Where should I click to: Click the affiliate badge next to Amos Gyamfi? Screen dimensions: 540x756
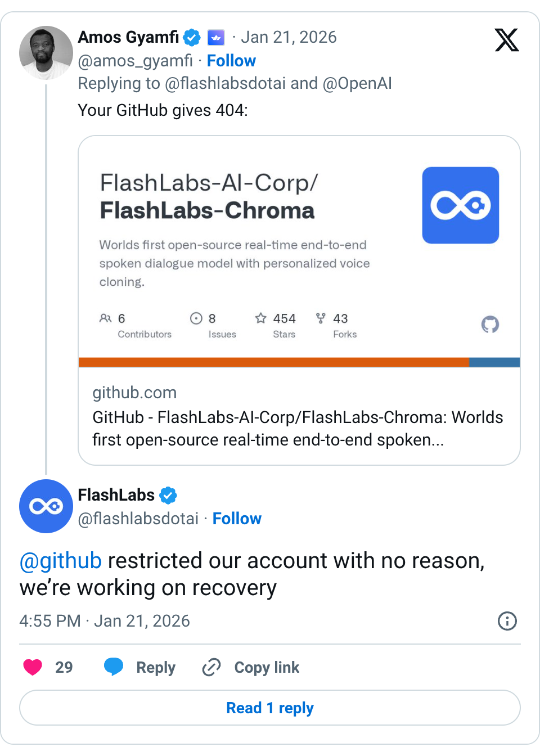pyautogui.click(x=216, y=38)
